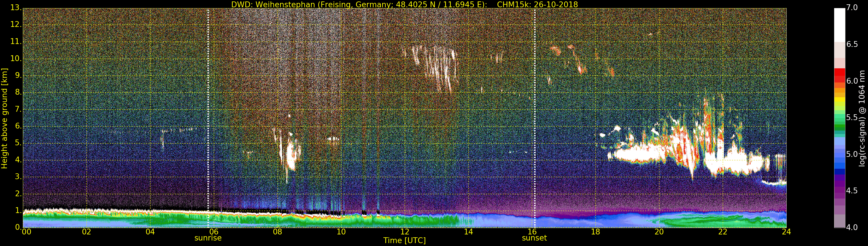The width and height of the screenshot is (868, 246).
Task: Click the '5.0' colorbar tick label
Action: tap(852, 154)
